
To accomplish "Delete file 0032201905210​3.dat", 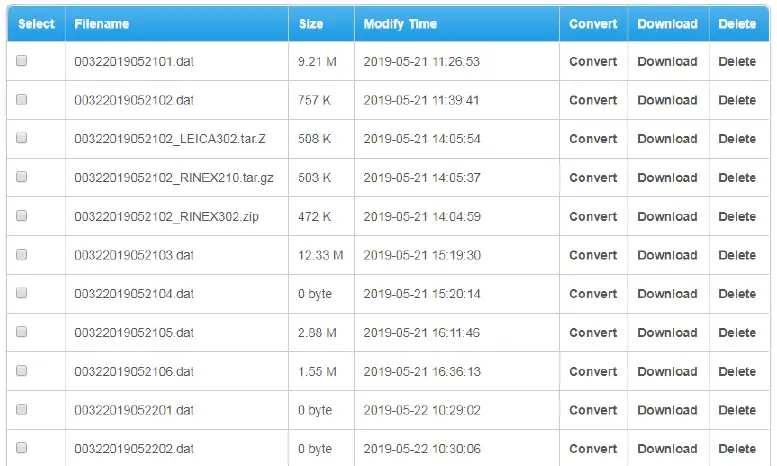I will tap(737, 255).
